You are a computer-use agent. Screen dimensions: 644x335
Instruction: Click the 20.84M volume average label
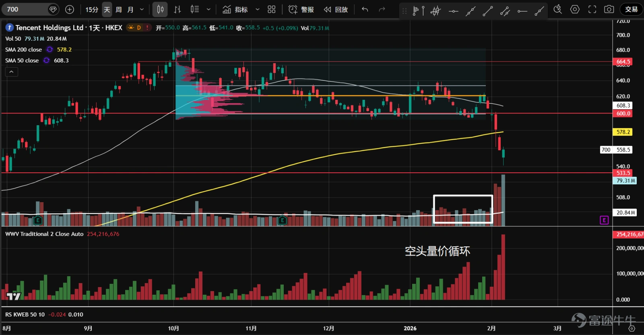pyautogui.click(x=625, y=213)
